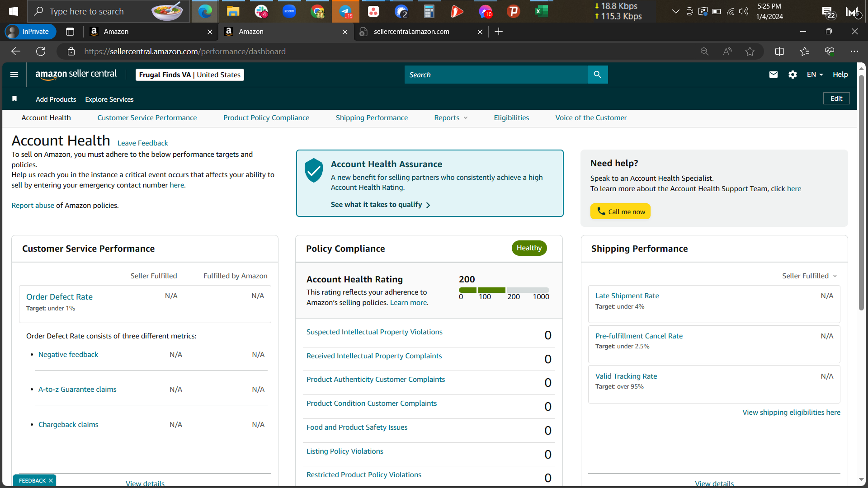Click View shipping eligibilities here link

[791, 413]
